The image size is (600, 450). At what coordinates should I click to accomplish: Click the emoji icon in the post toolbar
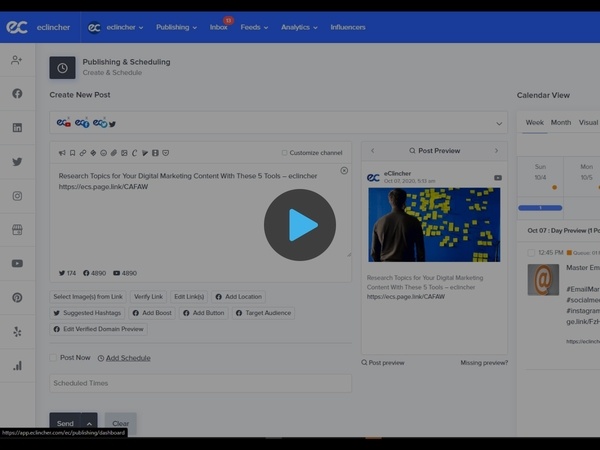click(x=103, y=153)
